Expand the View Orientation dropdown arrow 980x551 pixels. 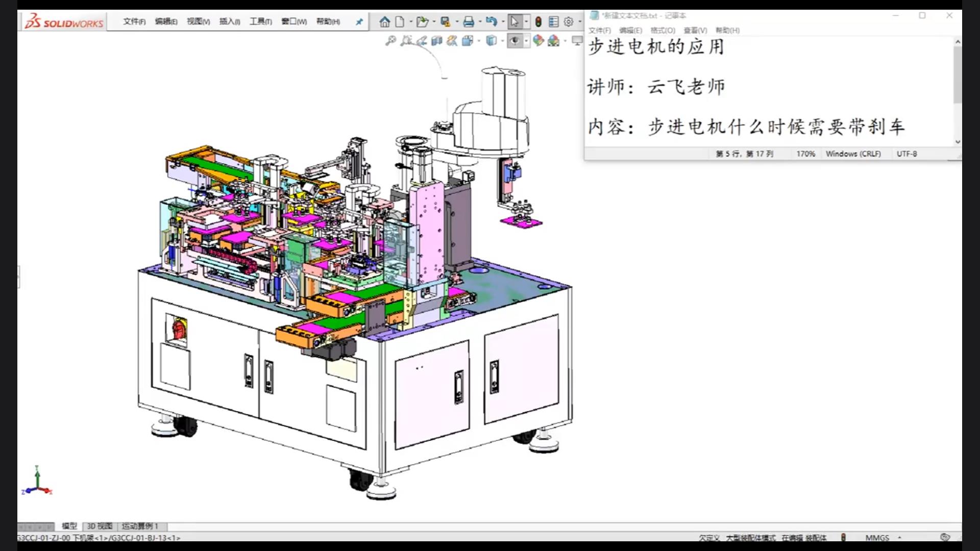coord(479,41)
